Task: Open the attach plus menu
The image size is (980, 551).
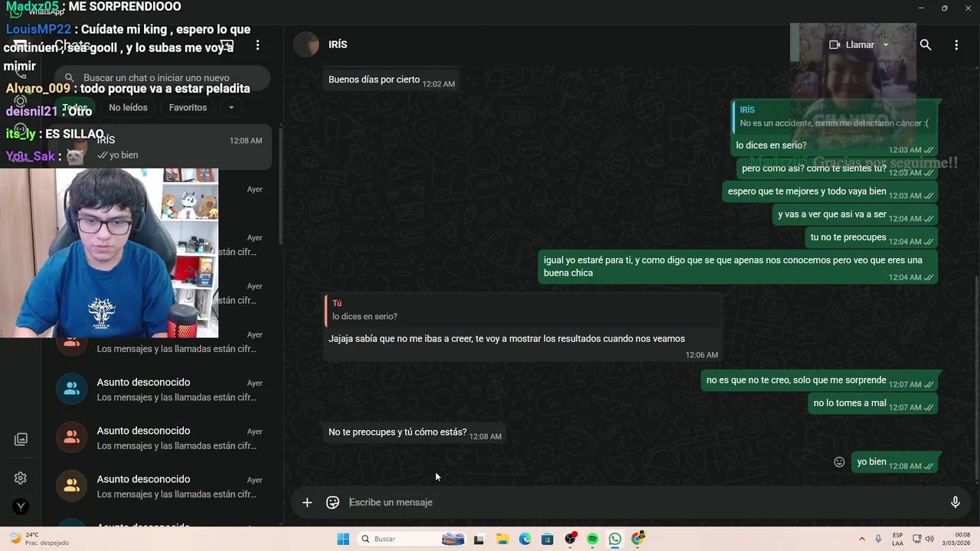Action: pos(307,503)
